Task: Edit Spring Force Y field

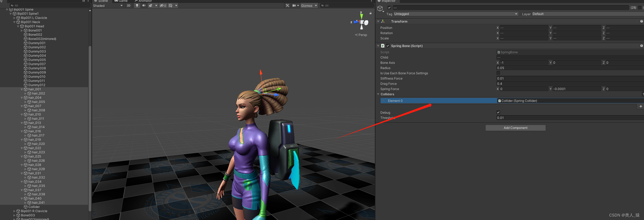Action: [x=577, y=89]
